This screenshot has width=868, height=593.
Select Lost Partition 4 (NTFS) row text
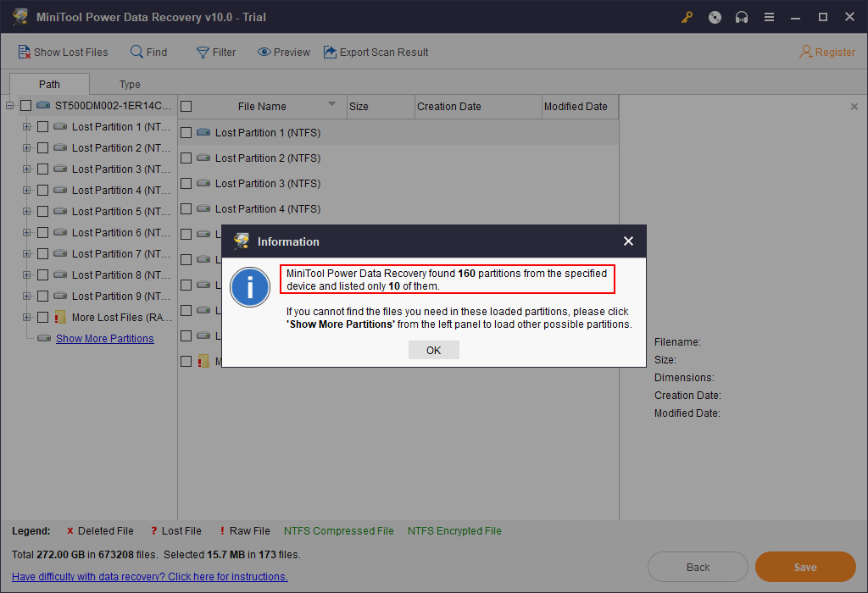click(x=268, y=209)
